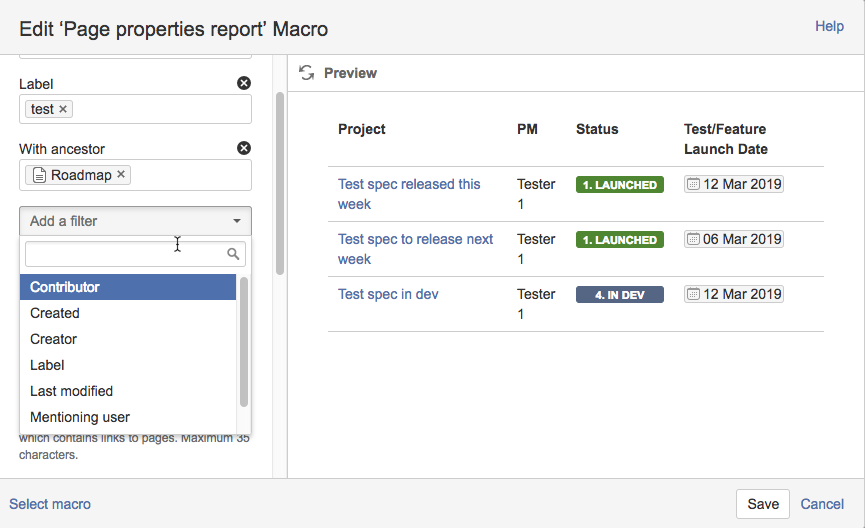The height and width of the screenshot is (528, 865).
Task: Click the Select macro link
Action: click(50, 504)
